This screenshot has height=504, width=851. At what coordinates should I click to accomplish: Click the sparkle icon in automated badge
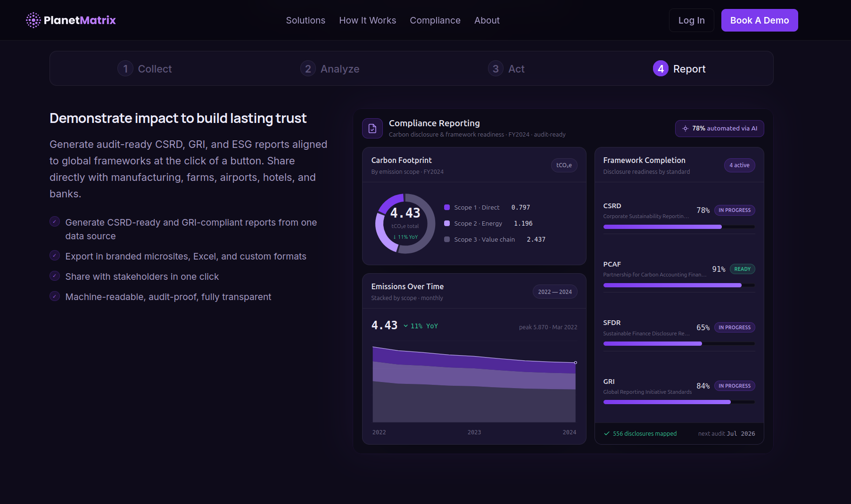click(x=686, y=129)
